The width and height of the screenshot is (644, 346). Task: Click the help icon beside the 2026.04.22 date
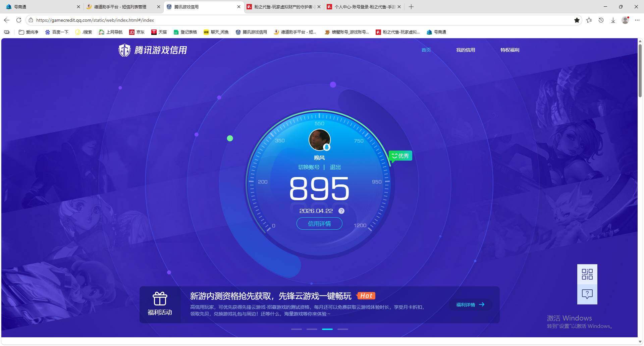[x=341, y=211]
